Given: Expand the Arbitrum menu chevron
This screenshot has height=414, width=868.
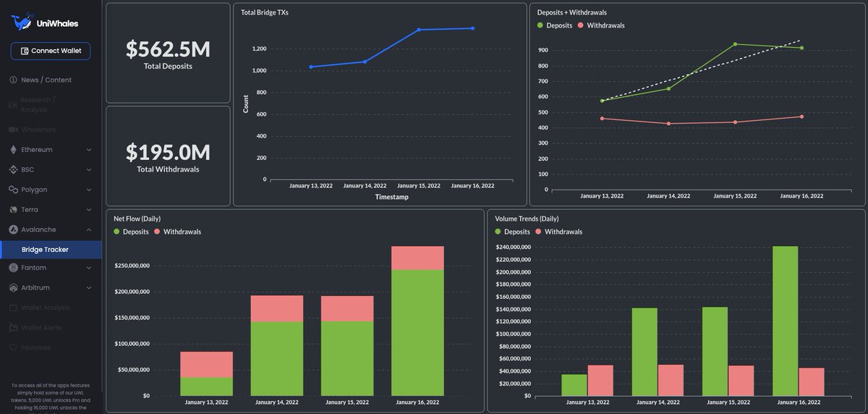Looking at the screenshot, I should (x=89, y=287).
